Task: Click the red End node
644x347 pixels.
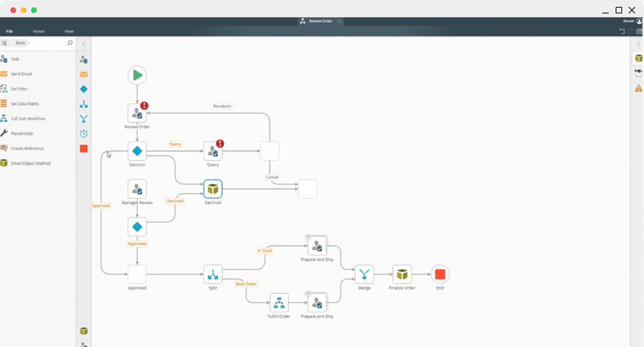Action: pyautogui.click(x=440, y=274)
